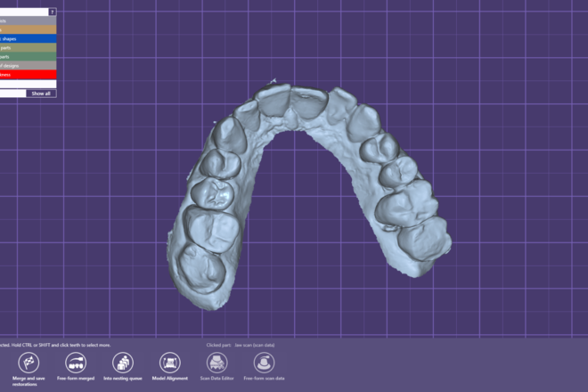
Task: Toggle the tan colored group row
Action: (29, 29)
